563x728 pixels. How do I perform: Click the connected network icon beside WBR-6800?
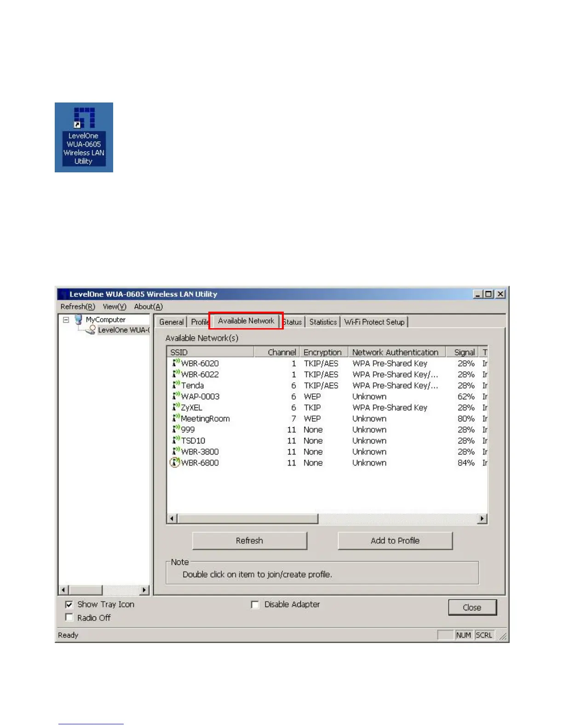coord(175,463)
